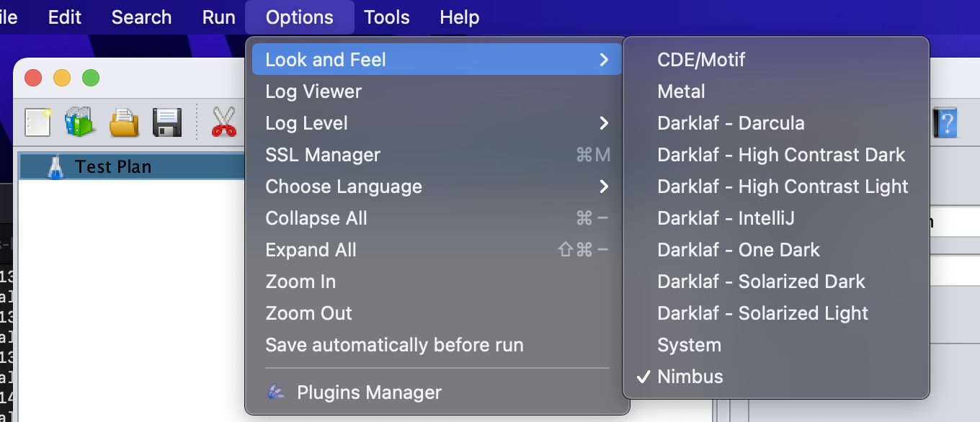Open the Templates toolbar icon
The width and height of the screenshot is (980, 422).
(x=80, y=122)
